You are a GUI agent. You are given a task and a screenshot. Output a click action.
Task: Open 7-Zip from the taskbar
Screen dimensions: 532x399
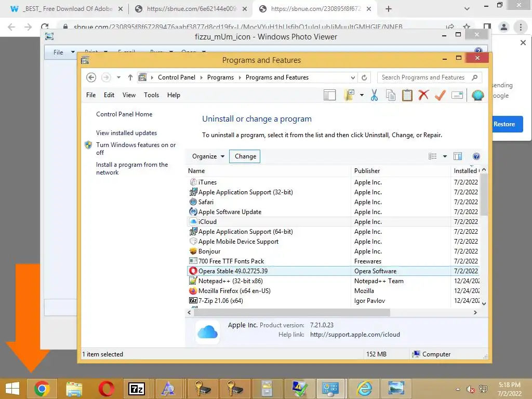point(137,389)
